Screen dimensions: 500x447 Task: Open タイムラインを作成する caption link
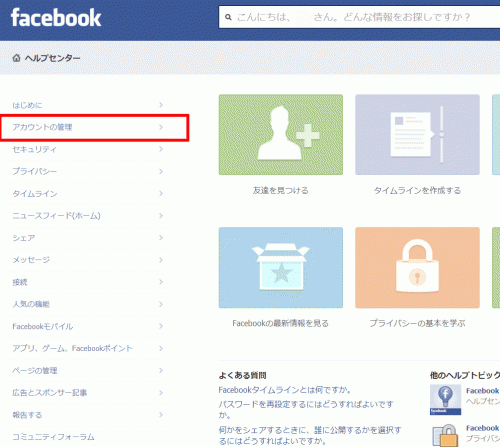(417, 190)
